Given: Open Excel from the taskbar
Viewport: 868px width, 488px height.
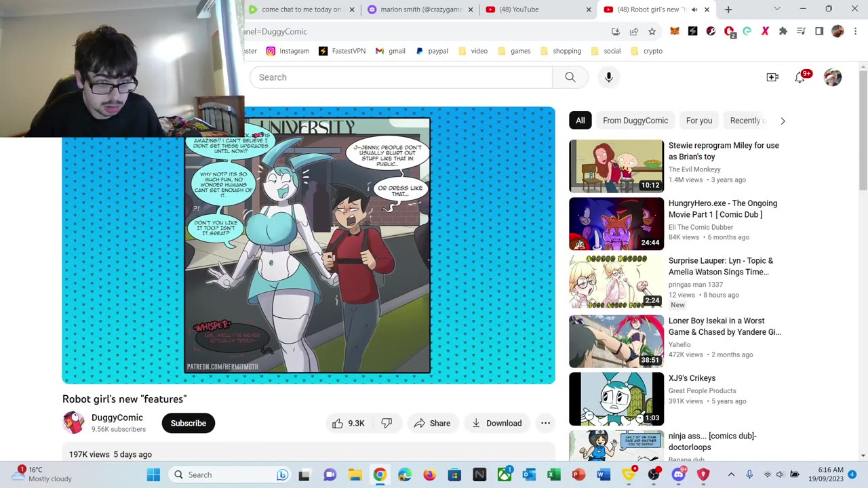Looking at the screenshot, I should (554, 474).
